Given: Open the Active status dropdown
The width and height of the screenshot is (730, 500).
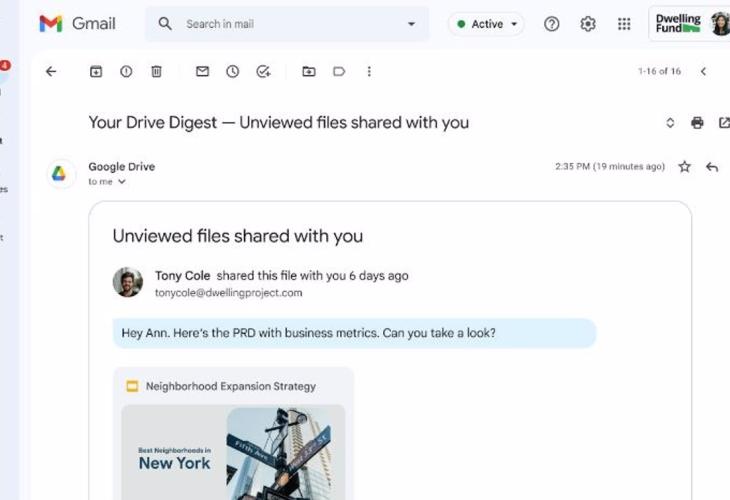Looking at the screenshot, I should pyautogui.click(x=487, y=24).
